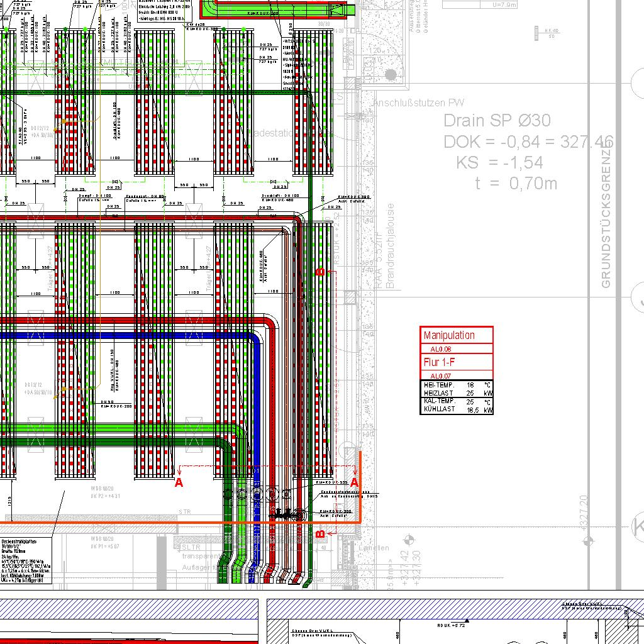The width and height of the screenshot is (644, 644).
Task: Click the left section marker A
Action: click(x=179, y=482)
